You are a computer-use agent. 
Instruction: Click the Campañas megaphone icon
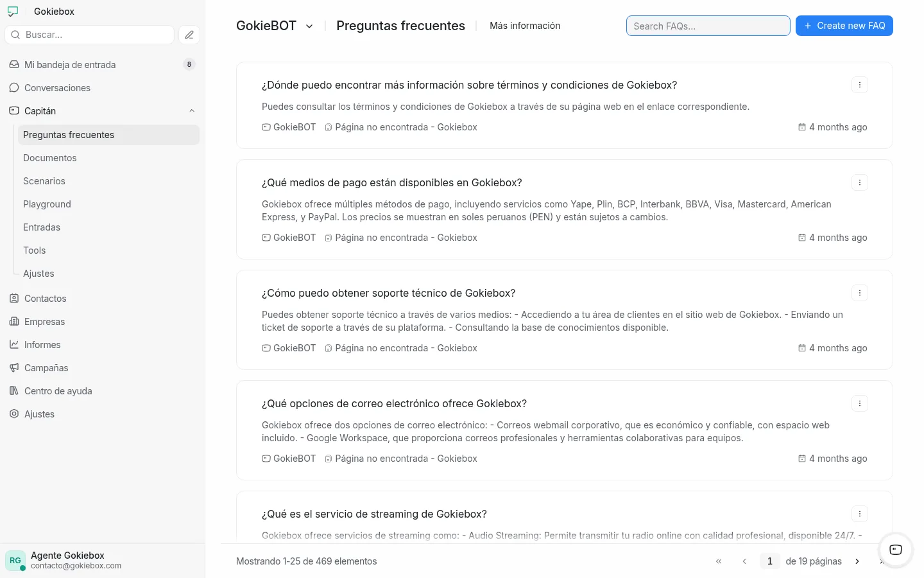(14, 368)
